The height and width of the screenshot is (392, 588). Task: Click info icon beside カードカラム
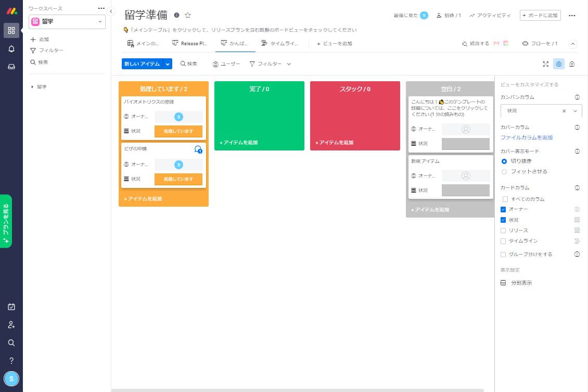(x=577, y=188)
